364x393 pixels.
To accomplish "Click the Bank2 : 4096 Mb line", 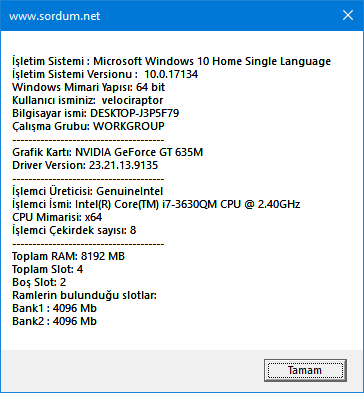I will [x=54, y=321].
